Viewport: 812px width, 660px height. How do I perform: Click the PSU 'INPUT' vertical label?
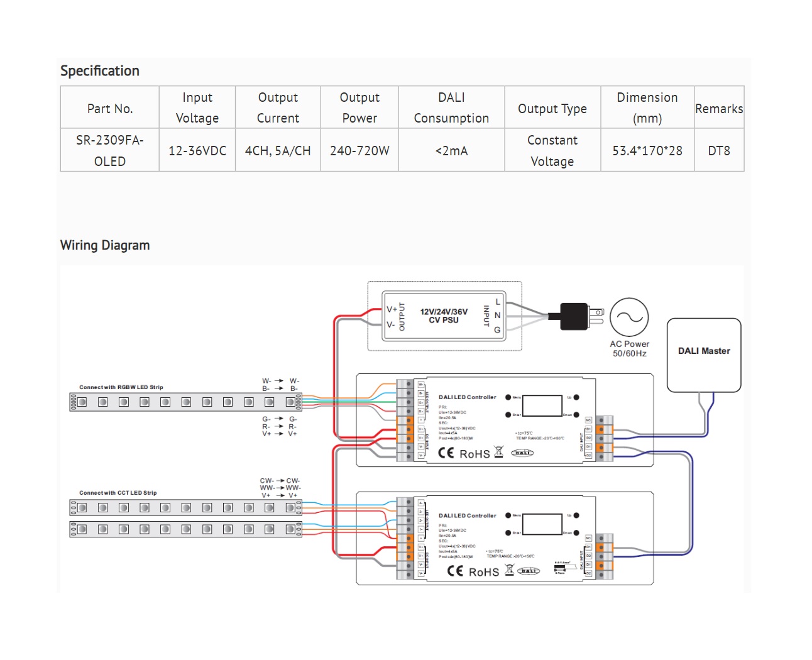click(x=486, y=316)
